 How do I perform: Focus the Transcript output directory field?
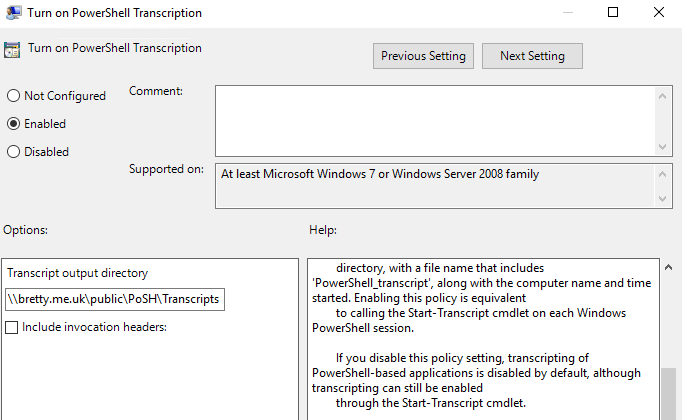point(114,299)
